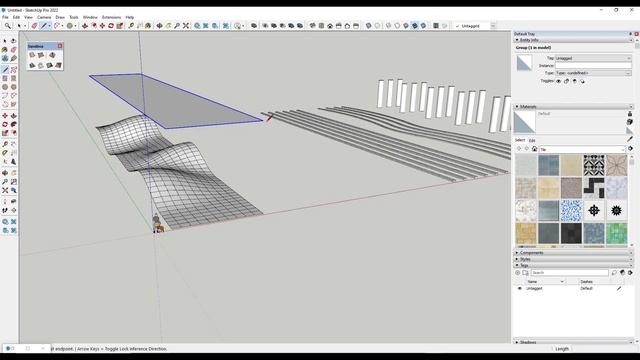Click the Dashes column header in Tags

pyautogui.click(x=587, y=282)
